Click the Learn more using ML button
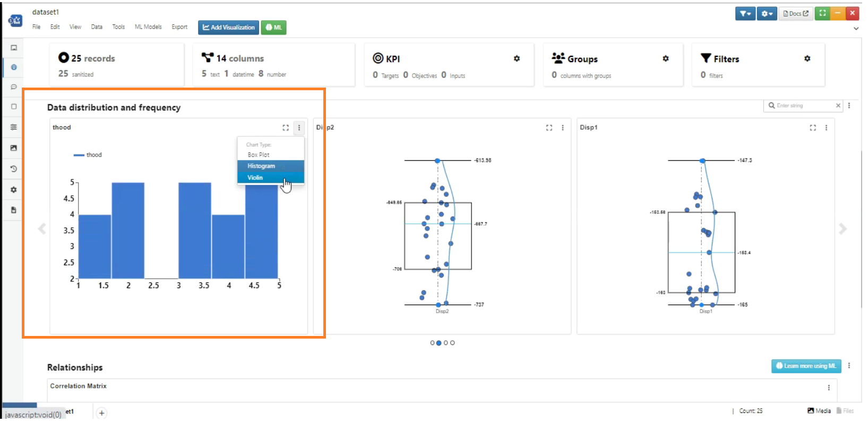The image size is (868, 423). [806, 366]
